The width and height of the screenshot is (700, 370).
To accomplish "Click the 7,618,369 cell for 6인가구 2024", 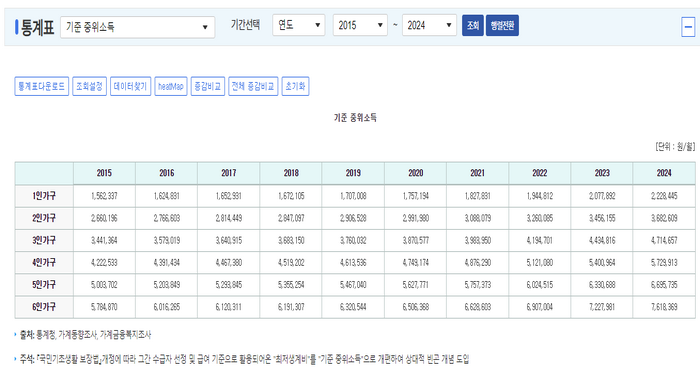I will [x=664, y=307].
